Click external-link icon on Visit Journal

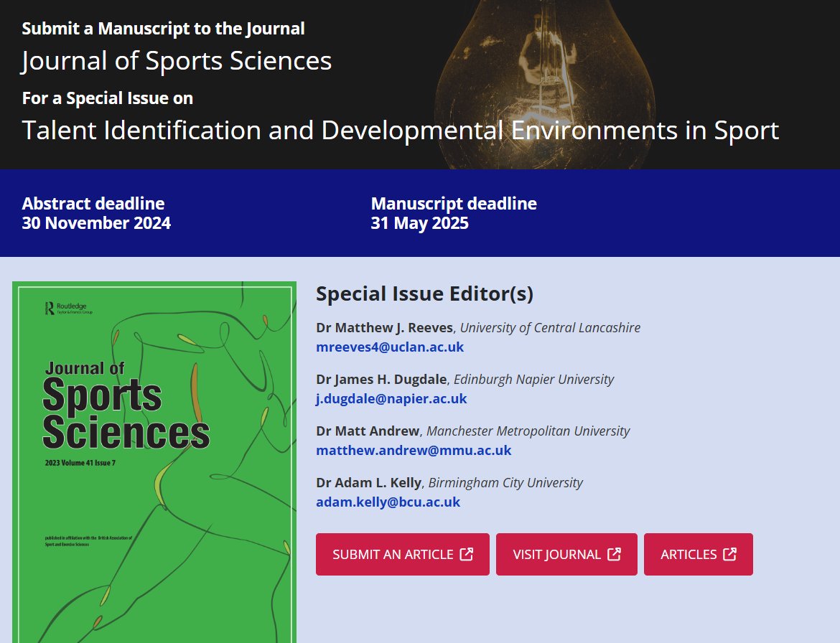614,554
